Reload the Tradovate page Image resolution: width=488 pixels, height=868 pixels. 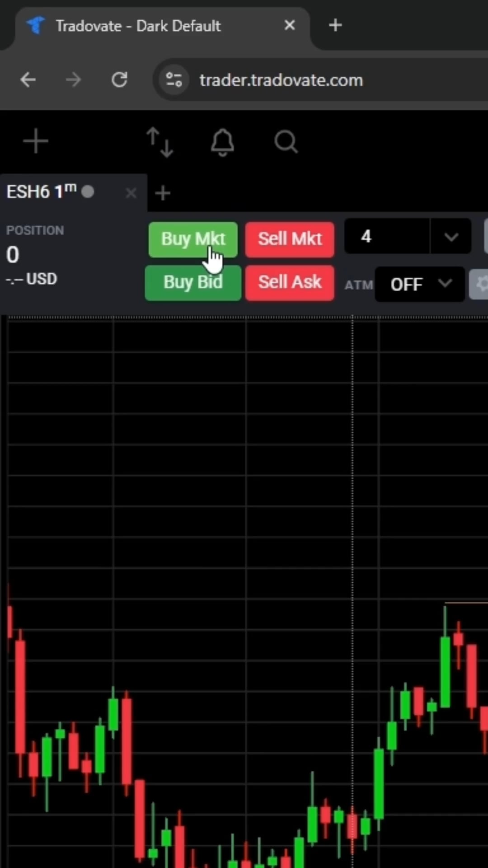[119, 80]
